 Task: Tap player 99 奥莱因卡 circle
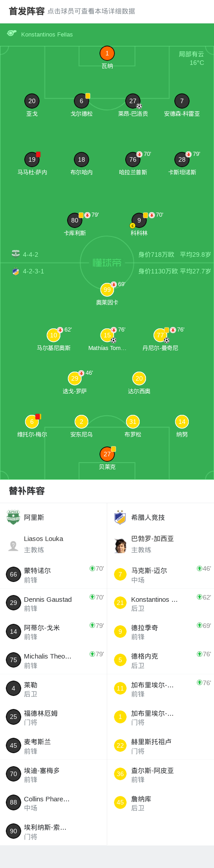coord(107,290)
